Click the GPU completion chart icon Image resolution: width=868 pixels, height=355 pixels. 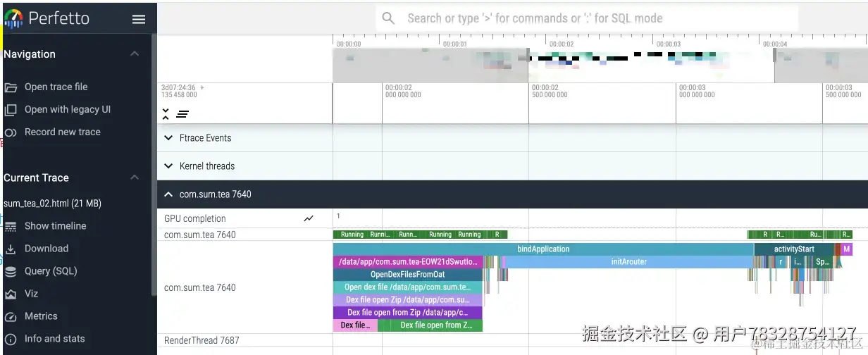(309, 219)
